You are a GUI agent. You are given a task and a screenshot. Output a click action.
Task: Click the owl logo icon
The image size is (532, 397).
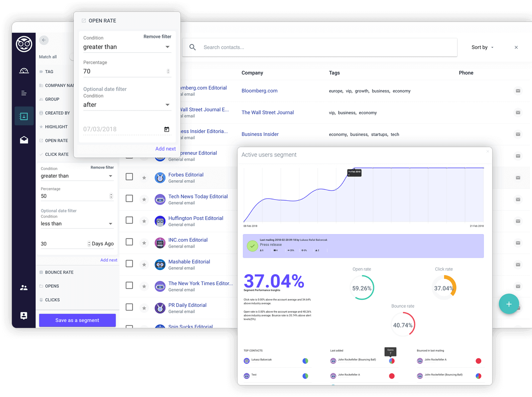pos(24,44)
